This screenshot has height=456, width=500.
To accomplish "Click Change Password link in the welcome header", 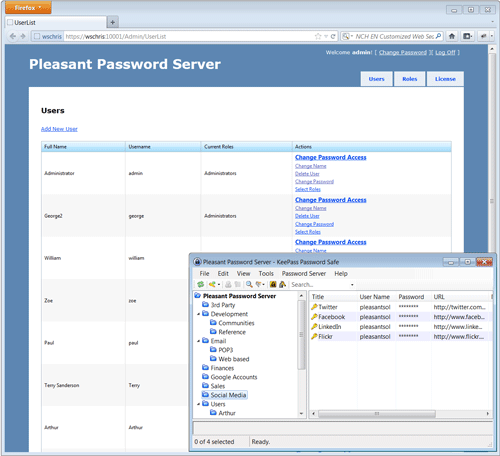I will (403, 52).
